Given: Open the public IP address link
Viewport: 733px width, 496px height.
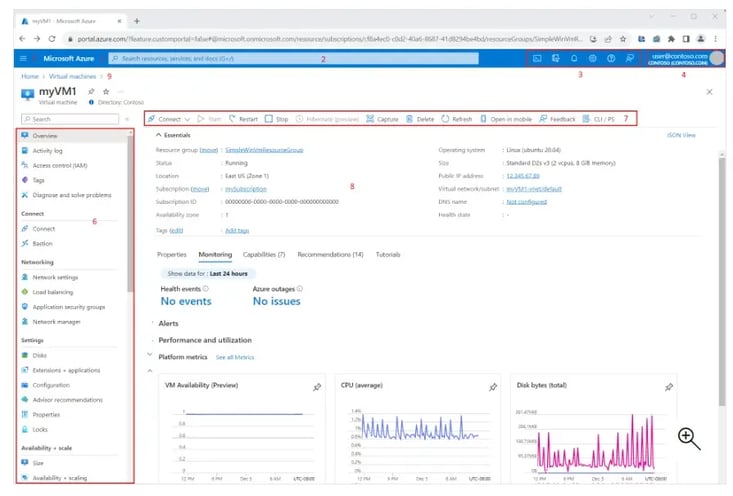Looking at the screenshot, I should 523,176.
